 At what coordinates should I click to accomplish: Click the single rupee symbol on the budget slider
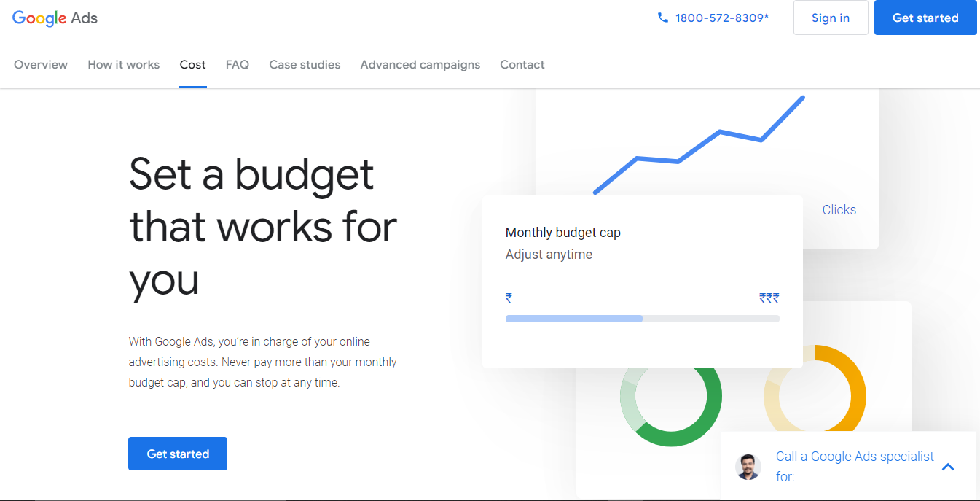pos(509,298)
